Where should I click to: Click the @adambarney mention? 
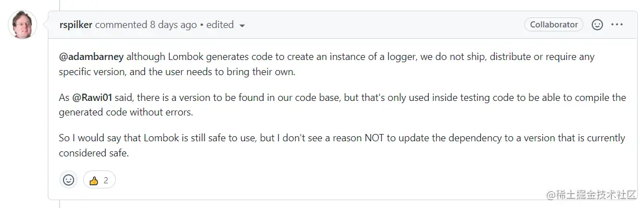coord(91,57)
